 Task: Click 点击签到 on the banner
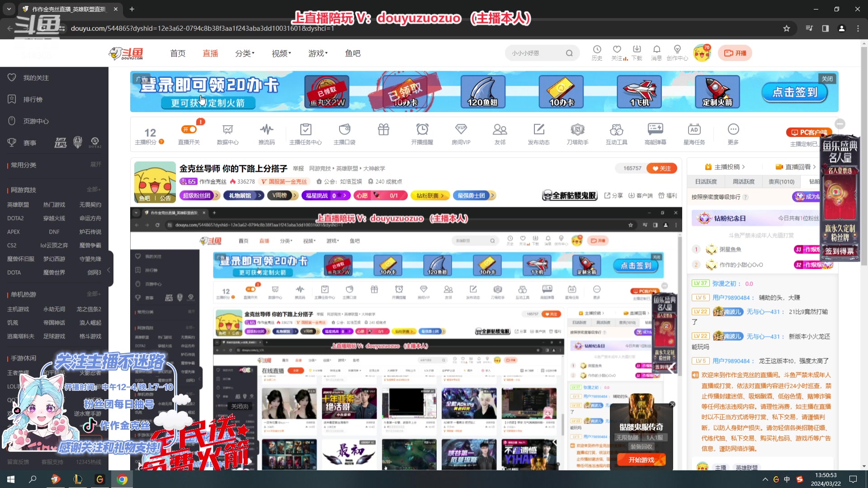tap(795, 92)
